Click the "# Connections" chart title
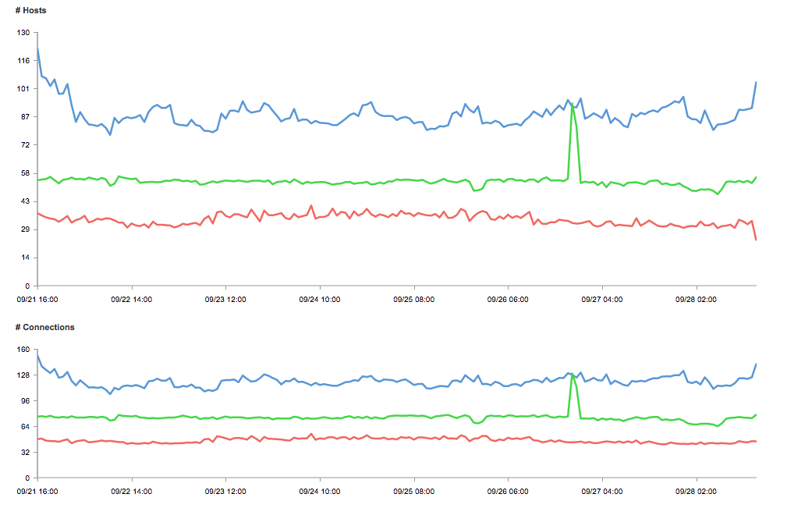The width and height of the screenshot is (812, 526). (x=44, y=327)
